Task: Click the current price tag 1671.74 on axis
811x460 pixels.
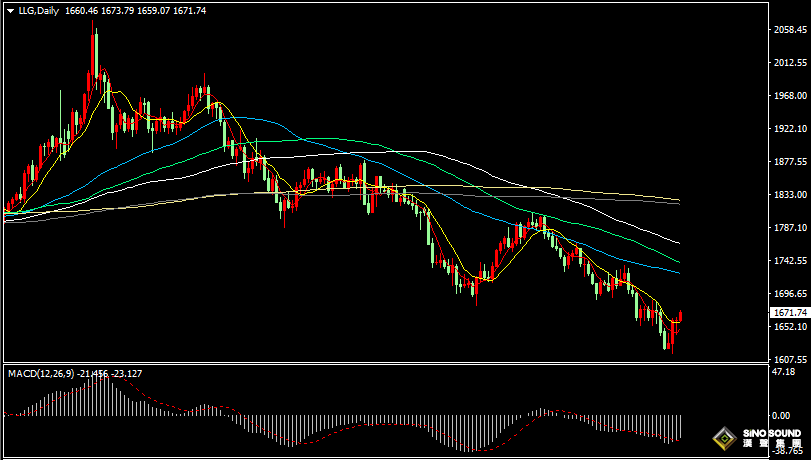Action: click(789, 313)
